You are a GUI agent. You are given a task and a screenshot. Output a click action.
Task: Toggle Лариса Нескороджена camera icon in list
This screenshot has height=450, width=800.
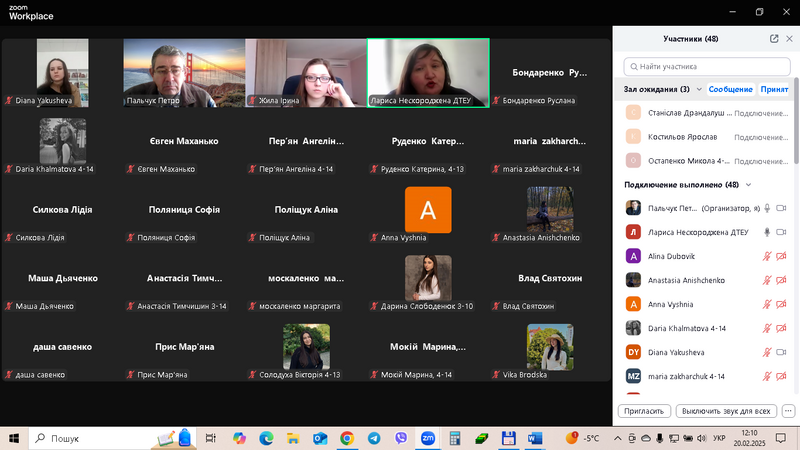(781, 232)
